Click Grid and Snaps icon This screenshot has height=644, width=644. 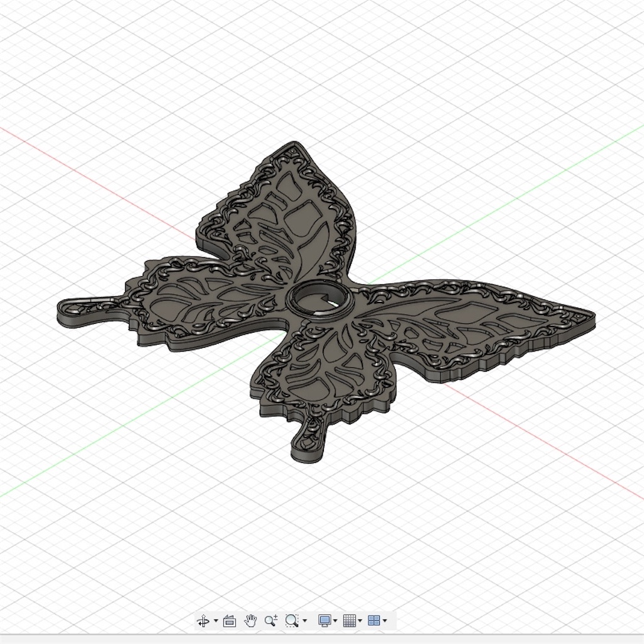[349, 620]
